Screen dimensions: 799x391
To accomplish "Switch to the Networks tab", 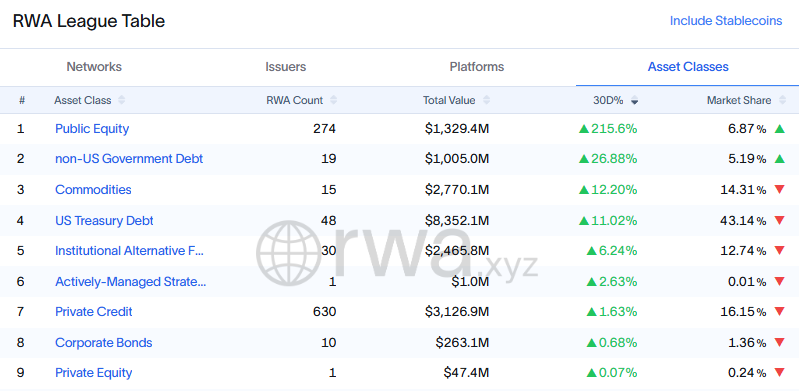I will (94, 67).
